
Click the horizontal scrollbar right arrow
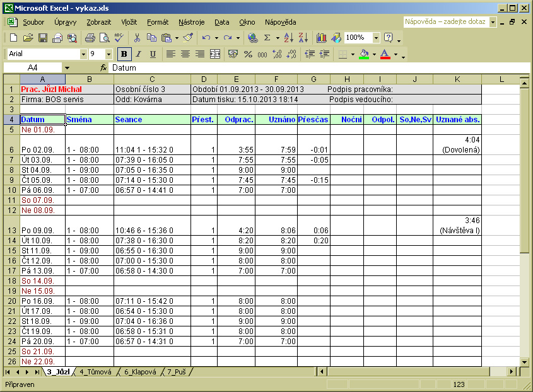point(512,372)
